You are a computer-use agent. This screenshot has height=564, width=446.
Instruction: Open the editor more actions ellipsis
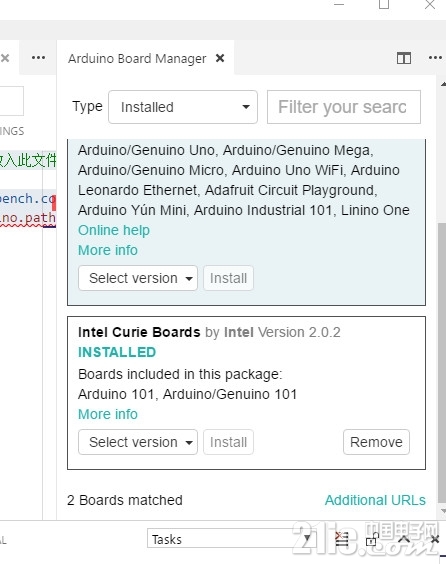(x=435, y=58)
